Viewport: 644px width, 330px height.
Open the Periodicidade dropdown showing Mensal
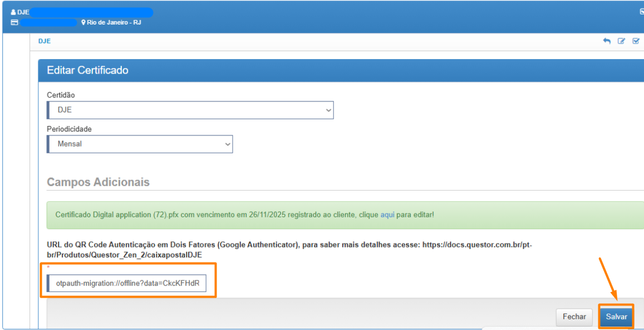tap(139, 144)
